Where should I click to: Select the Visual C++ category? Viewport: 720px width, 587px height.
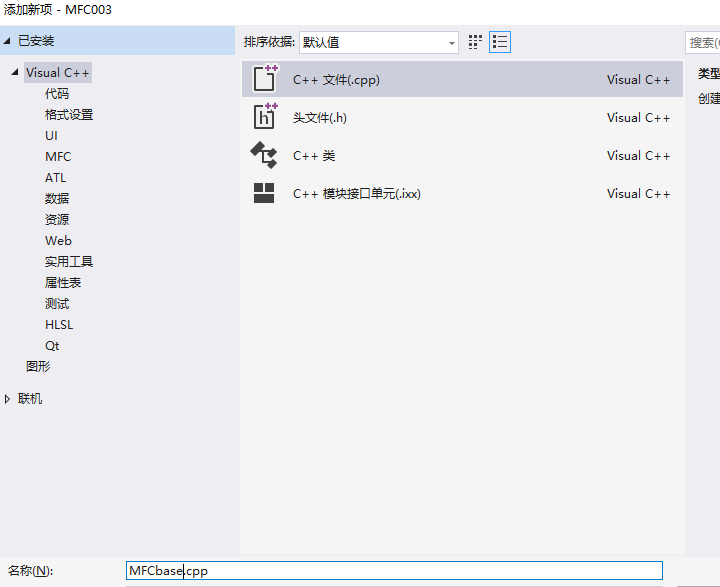click(x=57, y=73)
